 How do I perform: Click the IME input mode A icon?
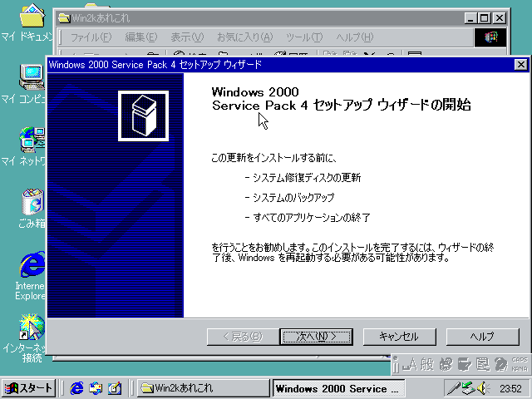tap(409, 365)
